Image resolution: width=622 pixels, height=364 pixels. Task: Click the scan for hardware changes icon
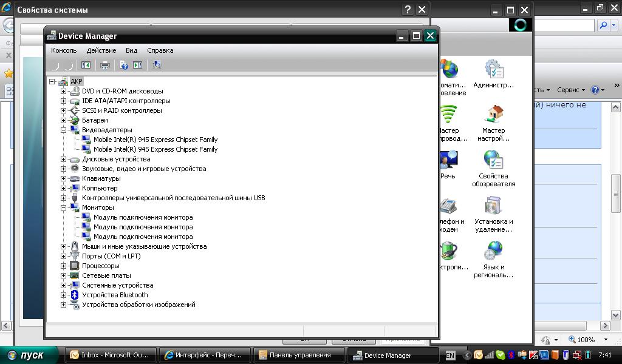pyautogui.click(x=157, y=65)
